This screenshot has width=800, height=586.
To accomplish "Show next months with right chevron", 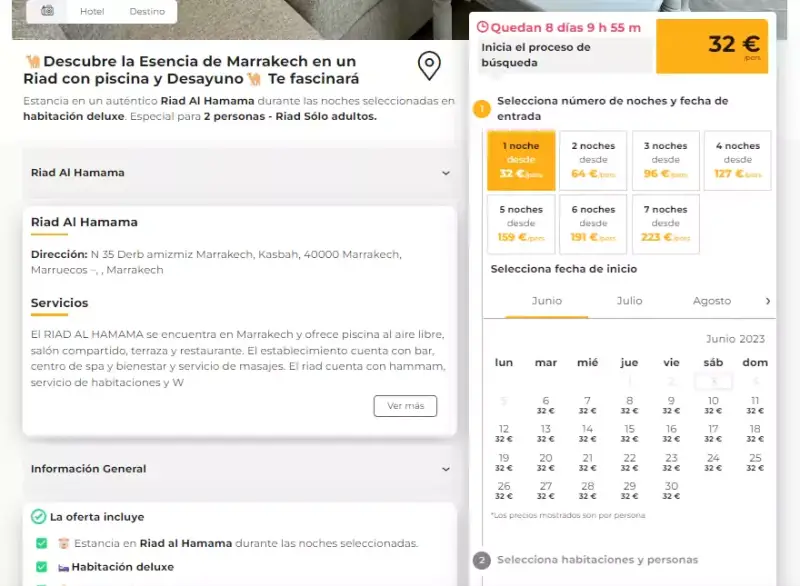I will click(768, 301).
